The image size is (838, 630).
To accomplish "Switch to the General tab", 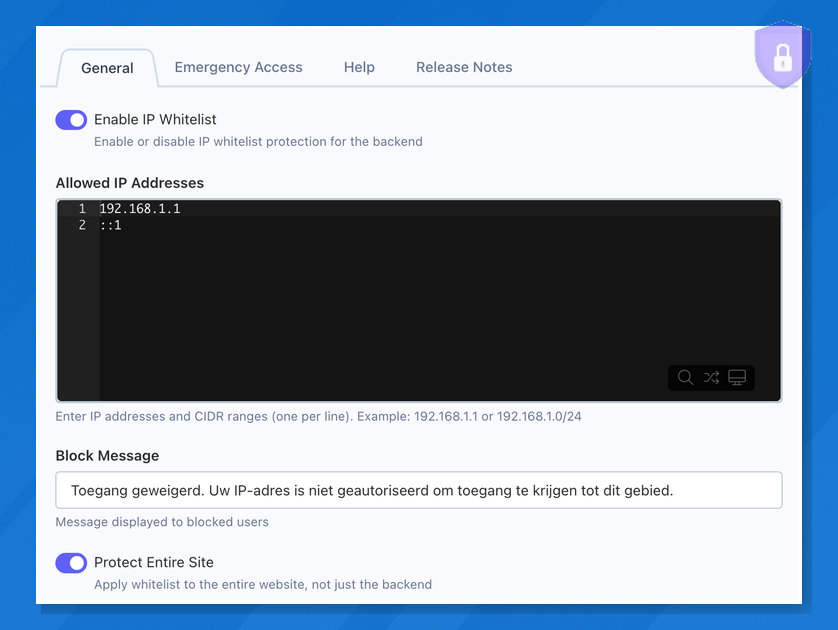I will (107, 68).
